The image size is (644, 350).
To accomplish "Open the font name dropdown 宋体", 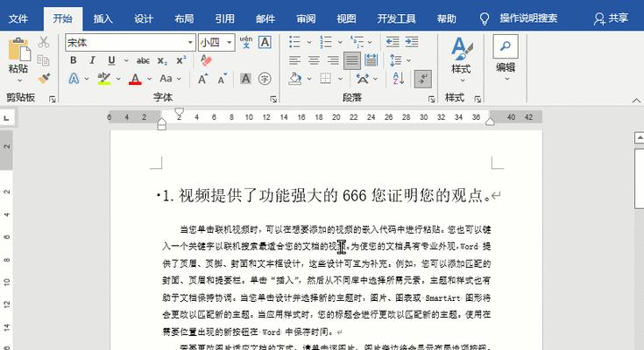I will tap(190, 42).
